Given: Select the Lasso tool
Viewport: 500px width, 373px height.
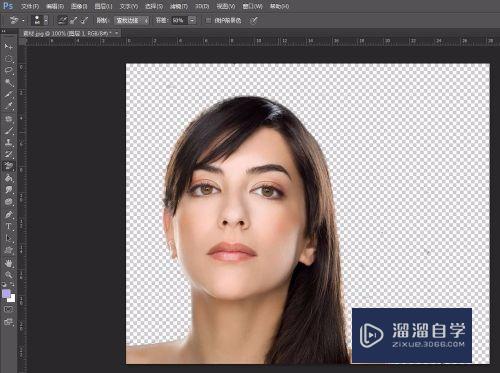Looking at the screenshot, I should pos(9,70).
